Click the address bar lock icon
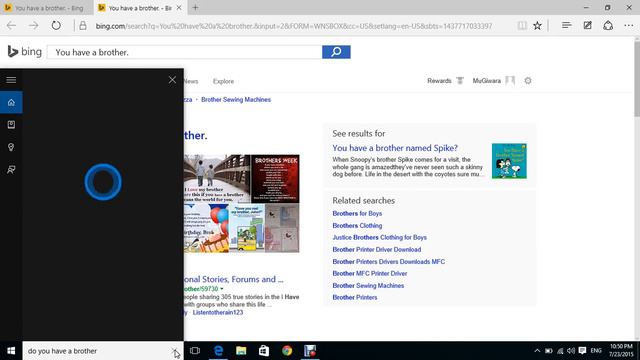Image resolution: width=640 pixels, height=360 pixels. click(83, 26)
